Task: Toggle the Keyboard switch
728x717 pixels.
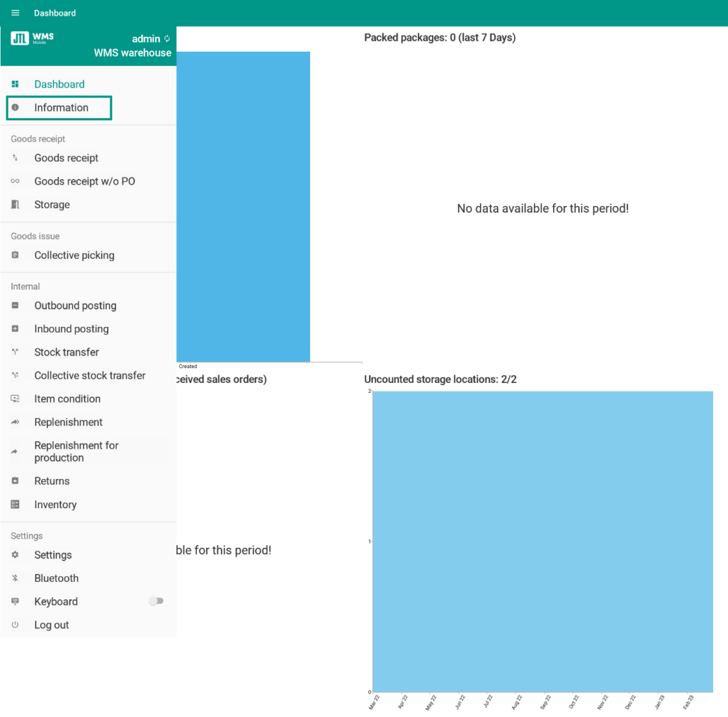Action: 156,601
